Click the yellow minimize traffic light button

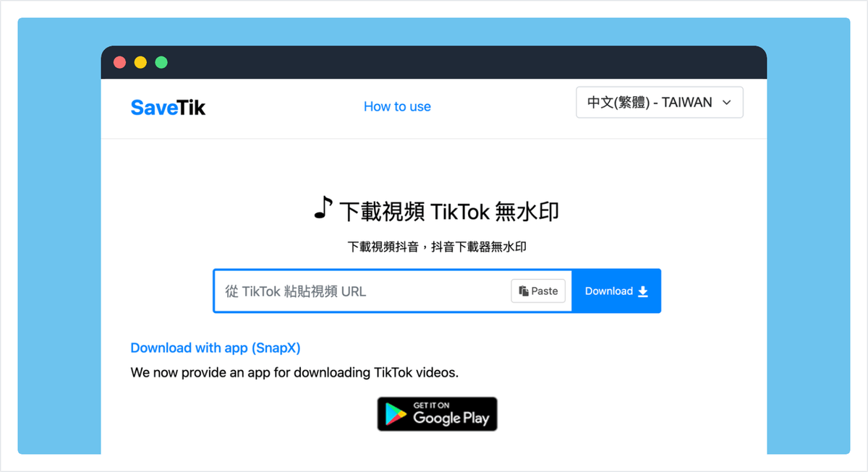140,62
